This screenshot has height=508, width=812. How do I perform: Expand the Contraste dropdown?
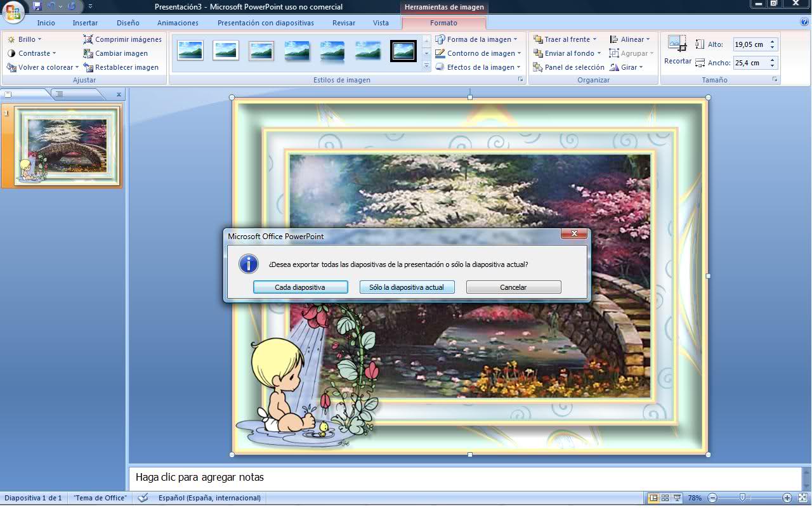pyautogui.click(x=32, y=53)
